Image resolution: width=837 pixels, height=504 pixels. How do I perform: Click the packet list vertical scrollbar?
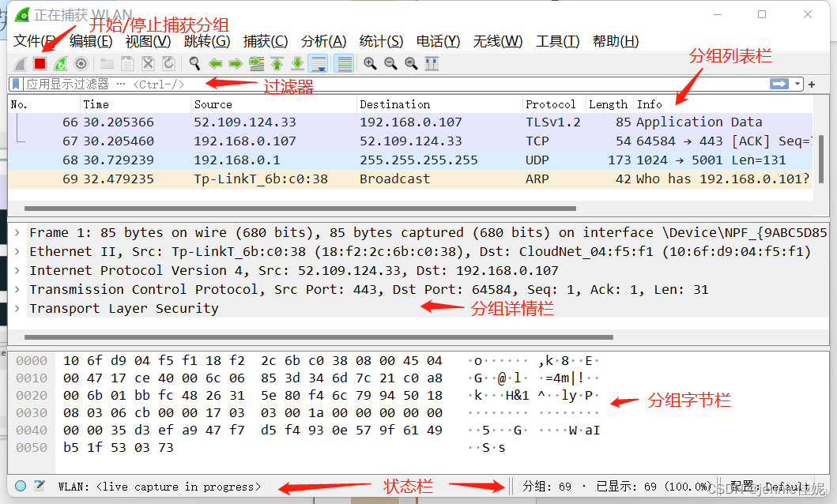(x=820, y=159)
